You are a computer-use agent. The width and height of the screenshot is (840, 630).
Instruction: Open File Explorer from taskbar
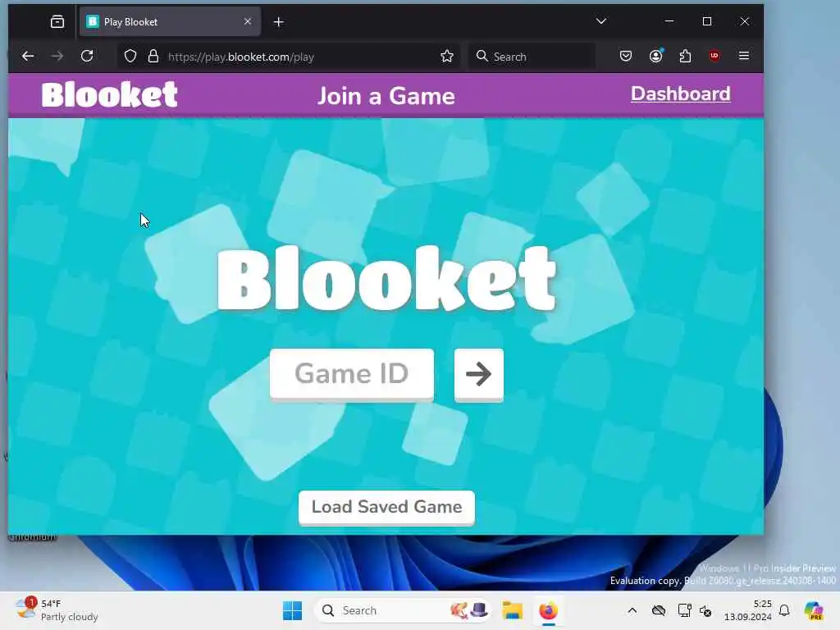pos(512,610)
